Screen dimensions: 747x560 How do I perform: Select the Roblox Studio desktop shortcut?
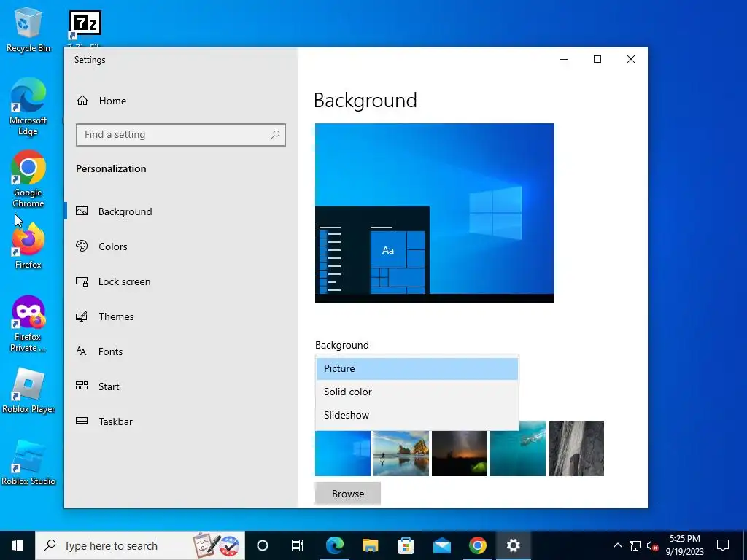click(28, 463)
